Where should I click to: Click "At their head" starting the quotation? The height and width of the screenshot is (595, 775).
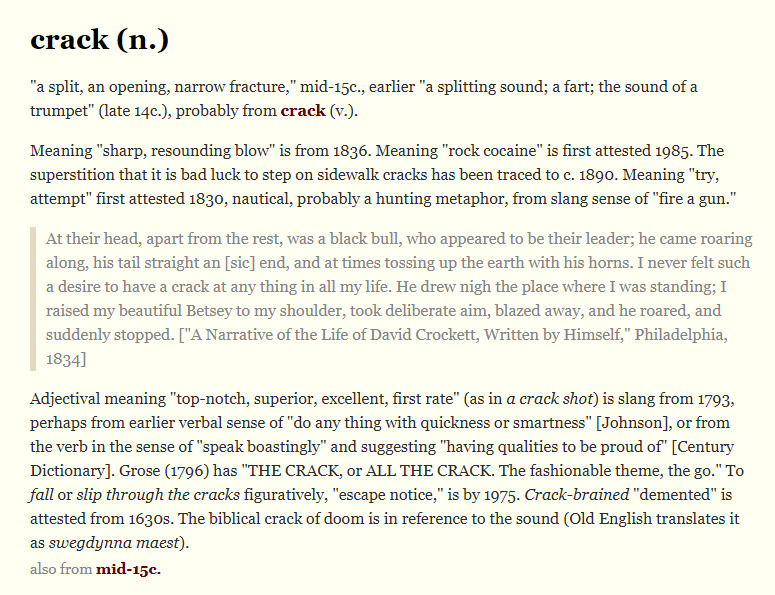93,238
